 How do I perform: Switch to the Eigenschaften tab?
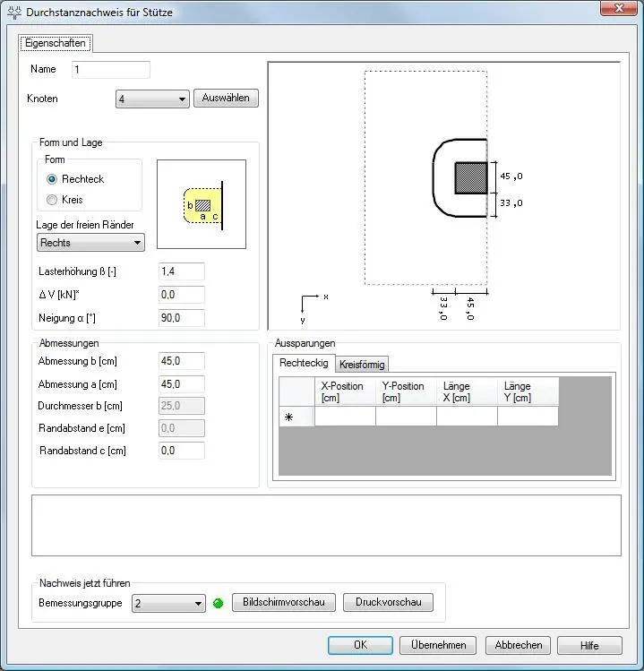pos(56,43)
